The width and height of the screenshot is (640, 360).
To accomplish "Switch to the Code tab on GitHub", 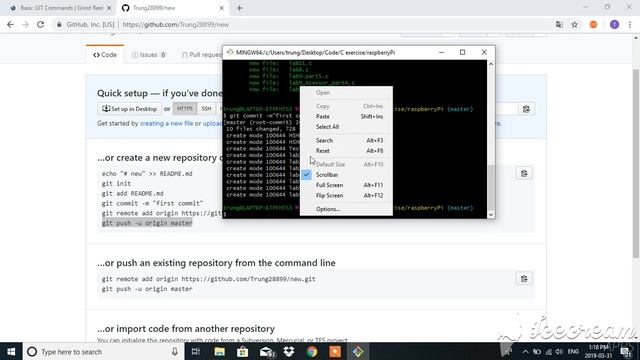I will (x=105, y=55).
